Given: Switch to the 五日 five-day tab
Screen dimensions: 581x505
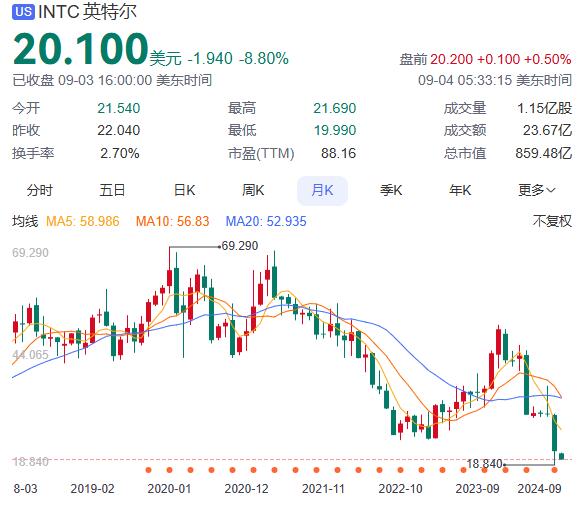Looking at the screenshot, I should coord(112,190).
